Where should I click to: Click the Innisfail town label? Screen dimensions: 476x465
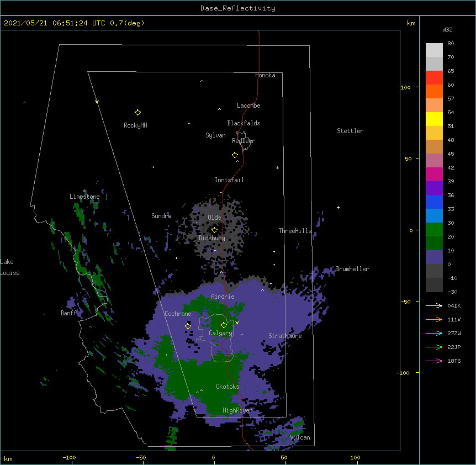click(229, 180)
